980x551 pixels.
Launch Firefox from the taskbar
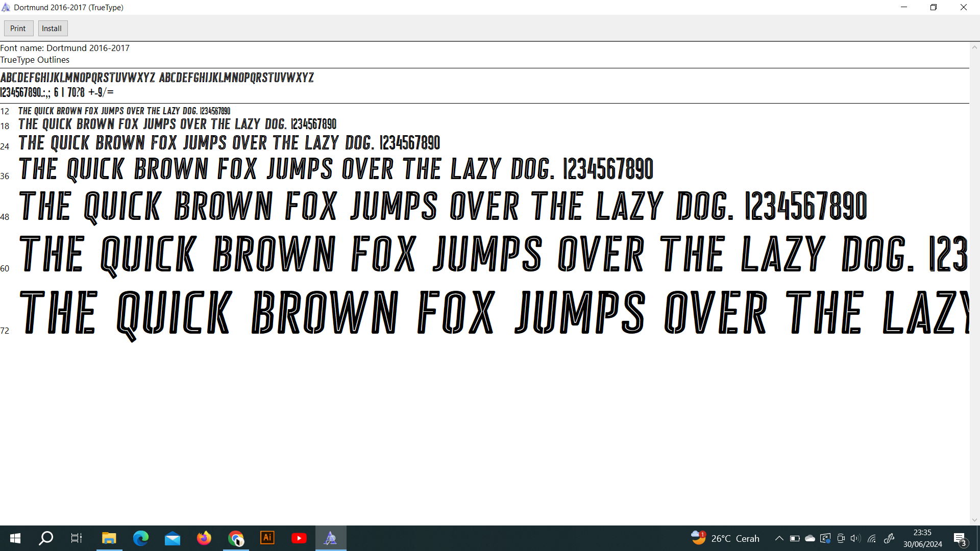coord(204,538)
